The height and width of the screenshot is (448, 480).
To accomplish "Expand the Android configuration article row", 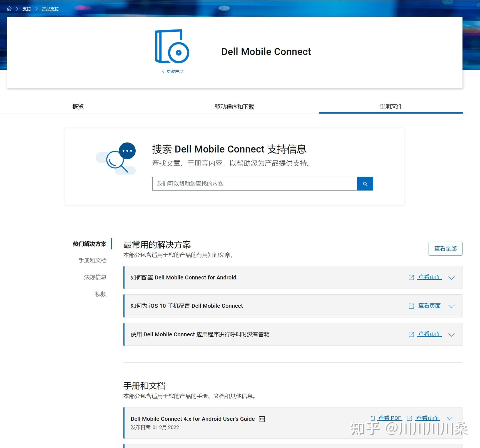I will [451, 278].
